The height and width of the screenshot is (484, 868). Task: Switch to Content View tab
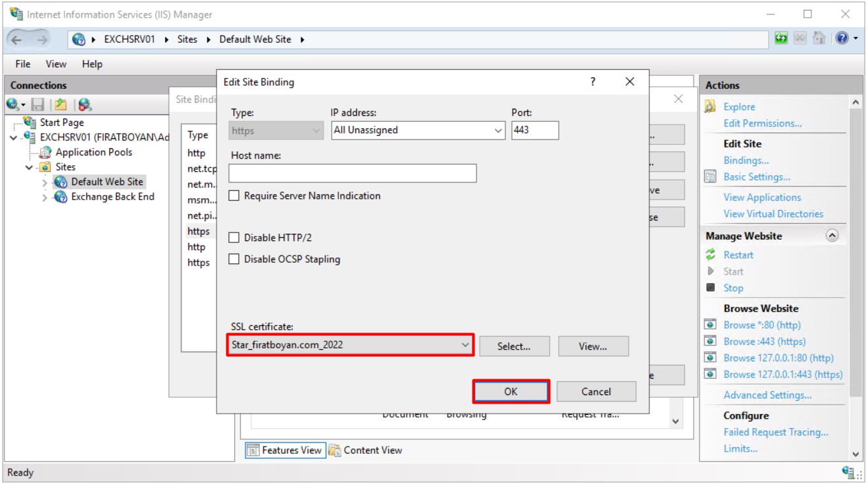point(366,450)
